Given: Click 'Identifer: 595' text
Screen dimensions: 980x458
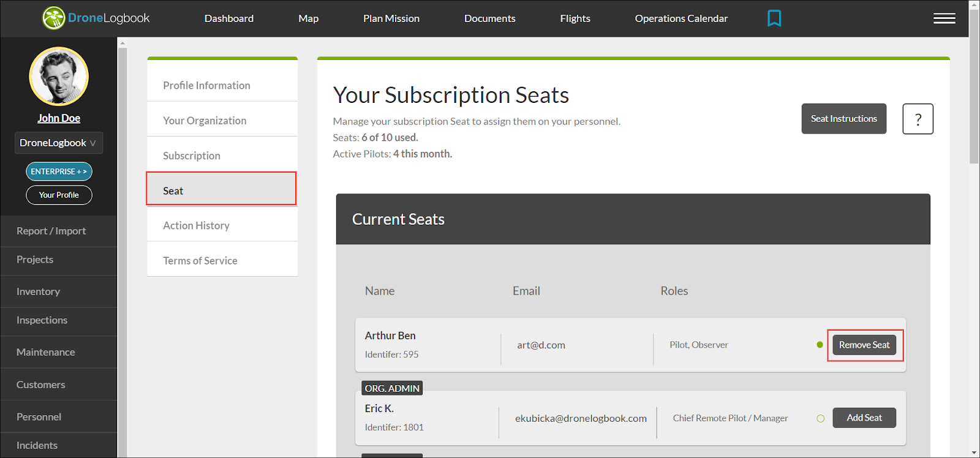Looking at the screenshot, I should [x=391, y=355].
